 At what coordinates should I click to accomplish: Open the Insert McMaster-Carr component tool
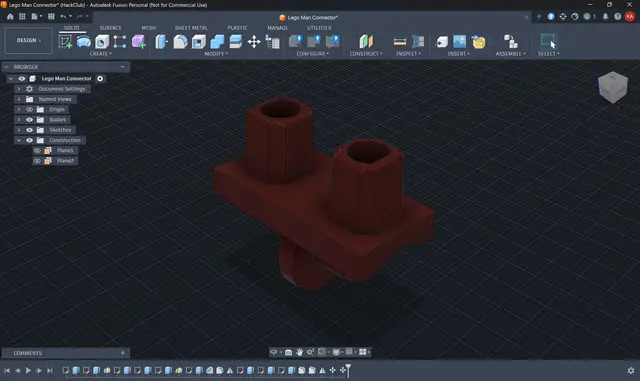pos(478,42)
